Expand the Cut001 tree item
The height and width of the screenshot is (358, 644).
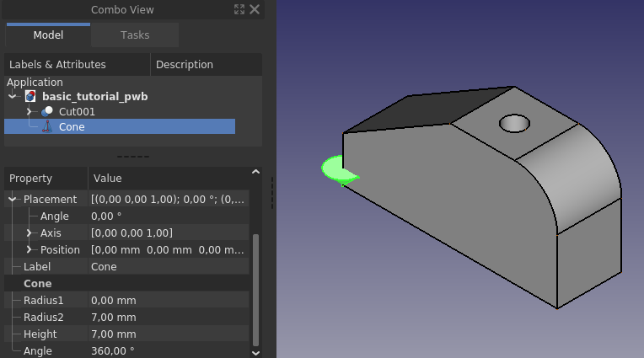click(x=29, y=111)
